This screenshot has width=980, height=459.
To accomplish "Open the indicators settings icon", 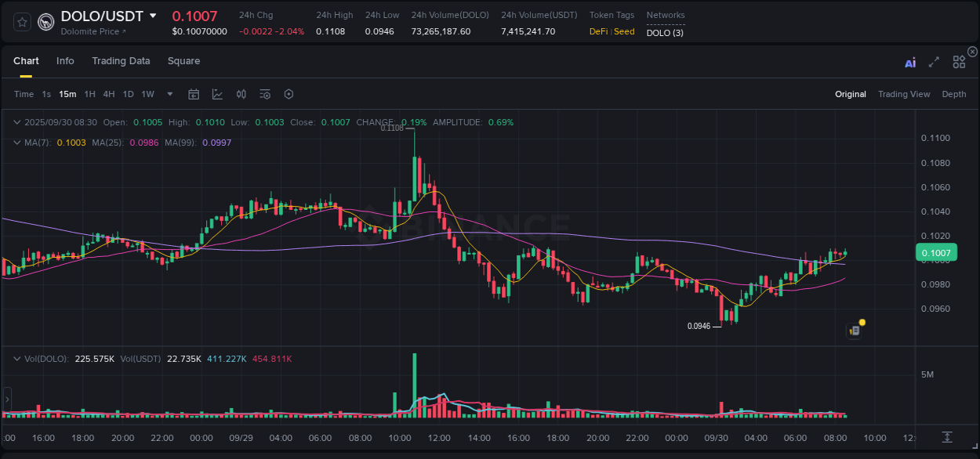I will coord(264,94).
